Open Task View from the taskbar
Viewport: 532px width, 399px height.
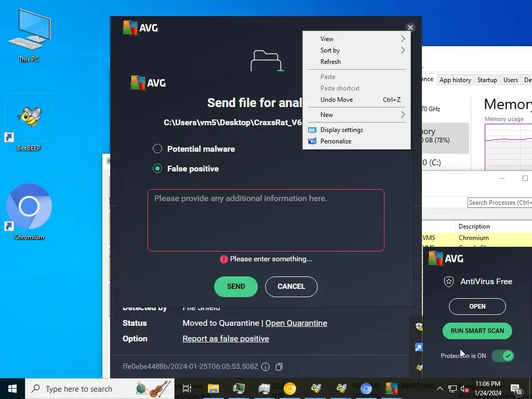187,389
